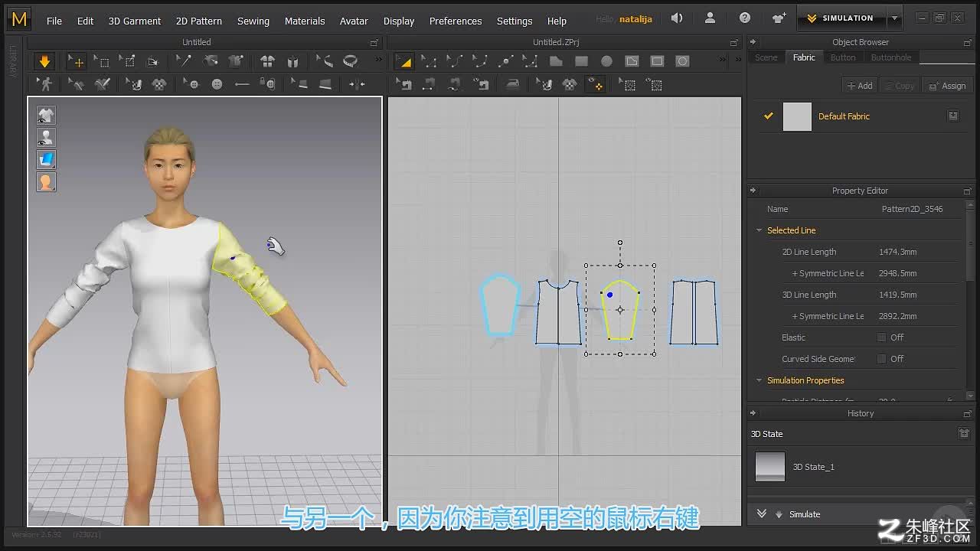This screenshot has width=980, height=551.
Task: Pick the Pin tool in 3D toolbar
Action: [x=129, y=61]
